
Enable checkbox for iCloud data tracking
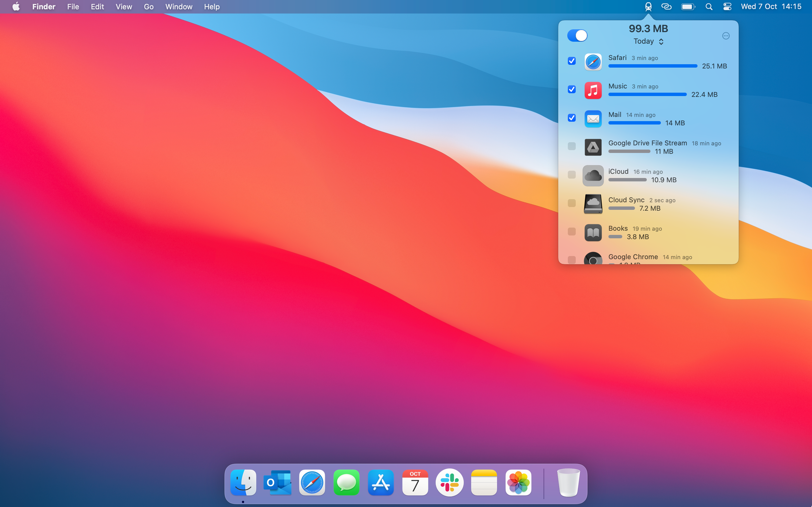pos(571,174)
